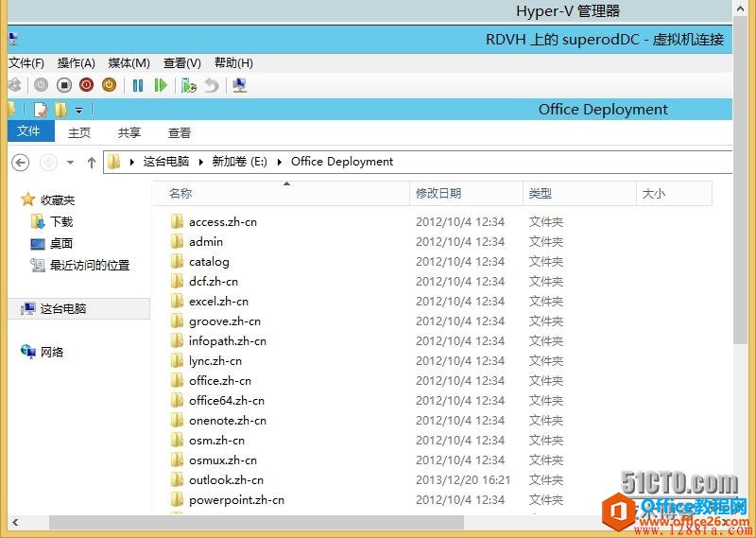
Task: Open 桌面 in the navigation pane
Action: (52, 244)
